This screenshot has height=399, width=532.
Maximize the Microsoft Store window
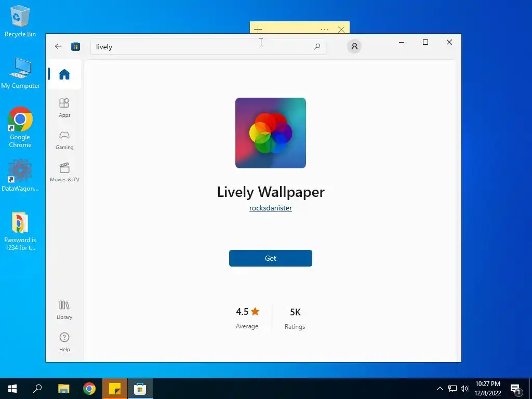click(x=425, y=42)
